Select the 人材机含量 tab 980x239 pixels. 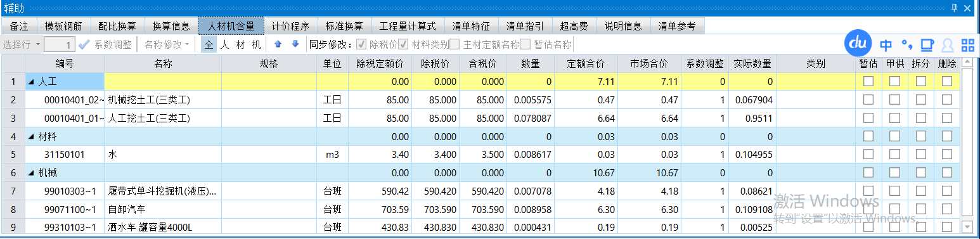pos(231,26)
